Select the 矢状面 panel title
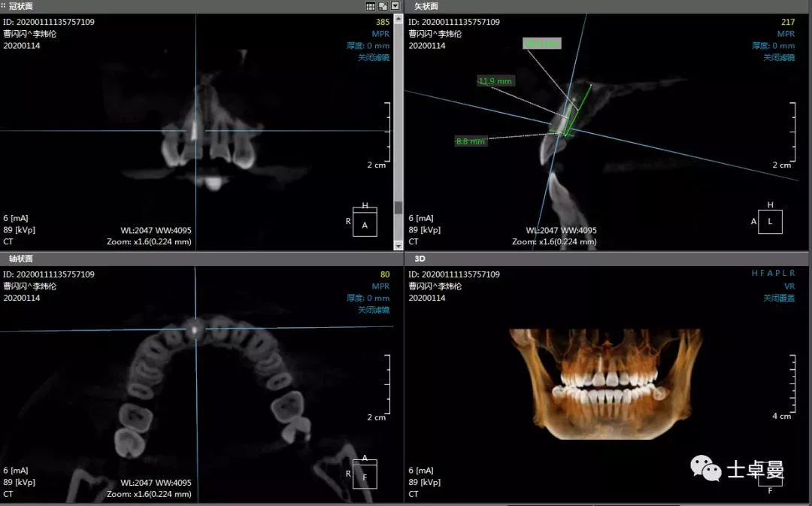 click(427, 6)
